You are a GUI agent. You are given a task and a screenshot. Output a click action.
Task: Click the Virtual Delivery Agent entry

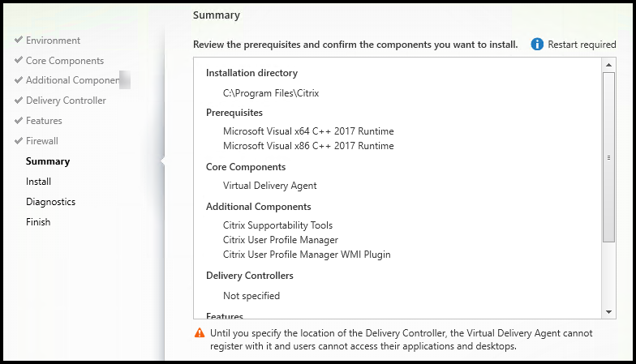point(269,186)
